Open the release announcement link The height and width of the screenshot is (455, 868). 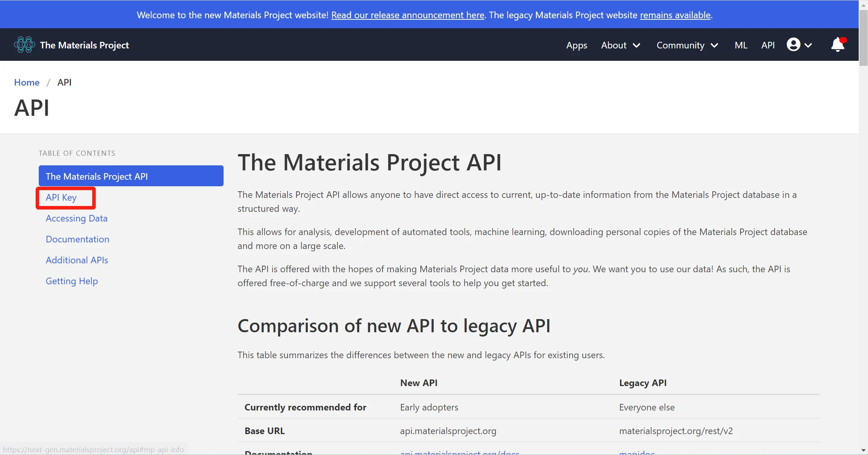point(407,15)
